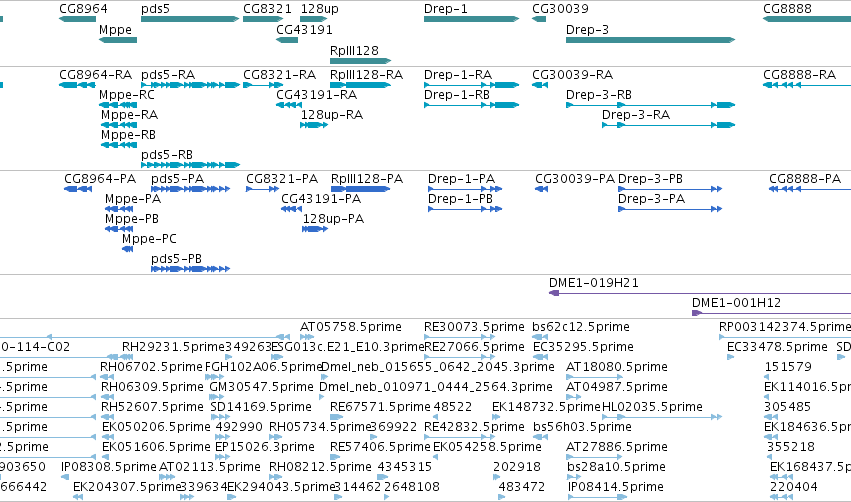Select the 'RE30073.5prime' EST label
Screen dimensions: 851x502
coord(474,327)
